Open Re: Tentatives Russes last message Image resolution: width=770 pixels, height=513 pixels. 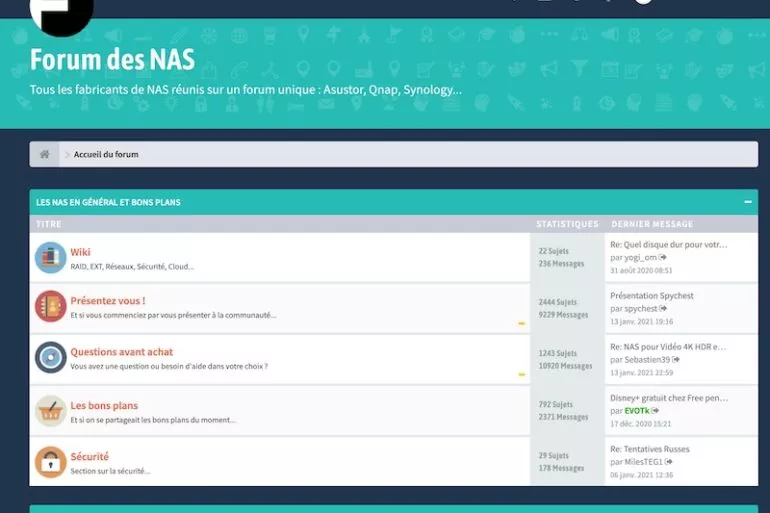(649, 449)
